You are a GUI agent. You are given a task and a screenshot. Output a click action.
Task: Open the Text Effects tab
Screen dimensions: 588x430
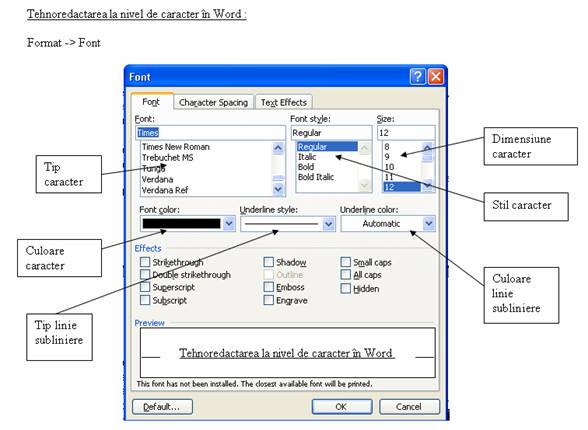coord(284,102)
